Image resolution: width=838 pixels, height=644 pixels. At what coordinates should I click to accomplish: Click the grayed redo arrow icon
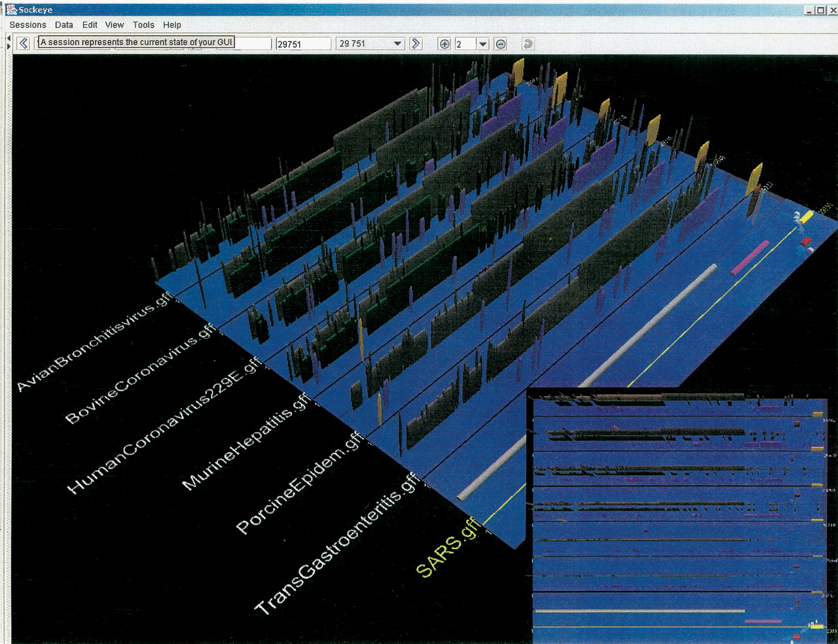point(528,44)
